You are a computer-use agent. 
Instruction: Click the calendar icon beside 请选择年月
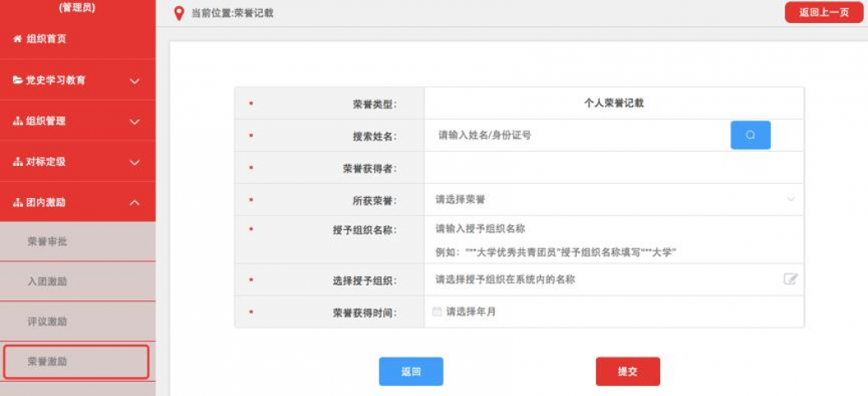[x=437, y=312]
